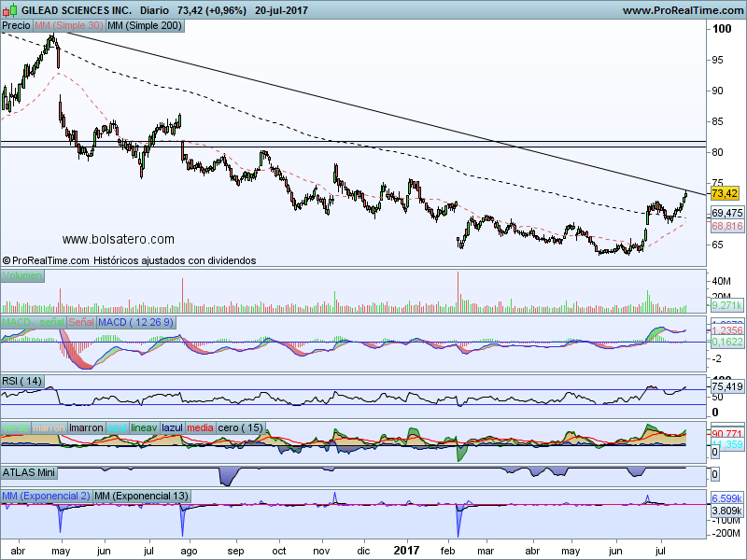Viewport: 747px width, 560px height.
Task: Click the 3.809k exponential average value tag
Action: point(727,511)
